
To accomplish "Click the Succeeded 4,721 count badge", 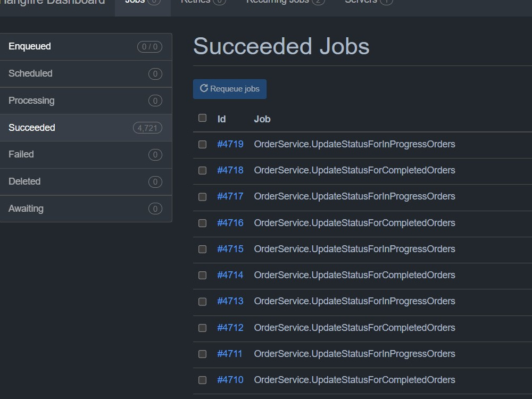I will [147, 128].
